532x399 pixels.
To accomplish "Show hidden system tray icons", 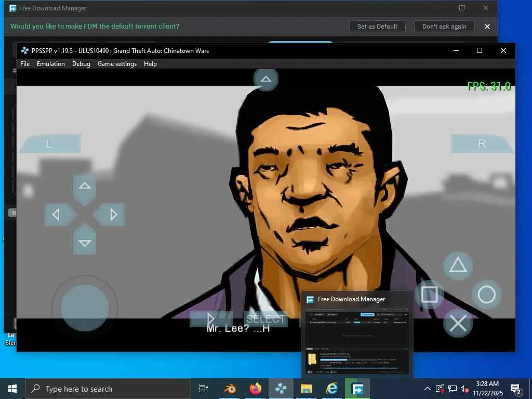I will pos(428,389).
